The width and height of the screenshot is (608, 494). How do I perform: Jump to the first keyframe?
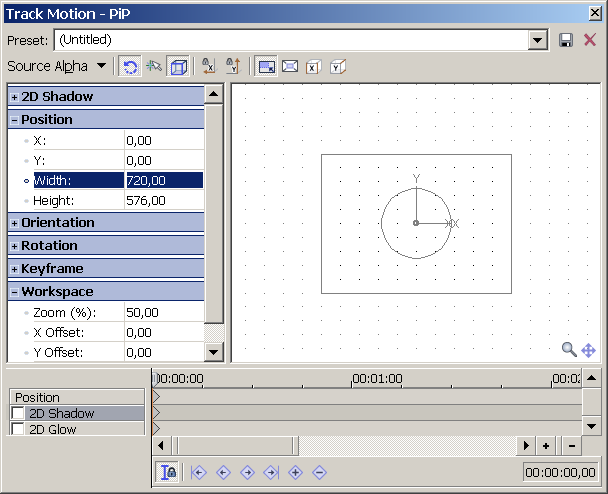point(199,472)
